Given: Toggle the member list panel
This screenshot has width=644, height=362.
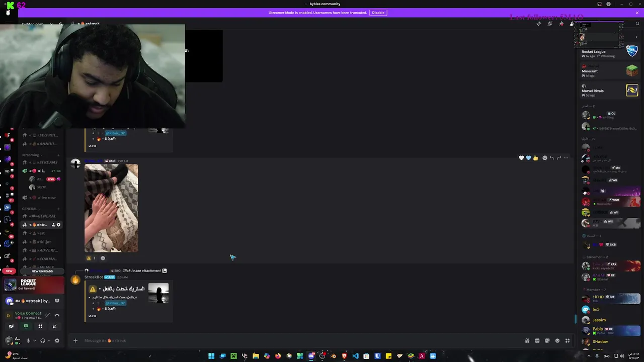Looking at the screenshot, I should 572,24.
